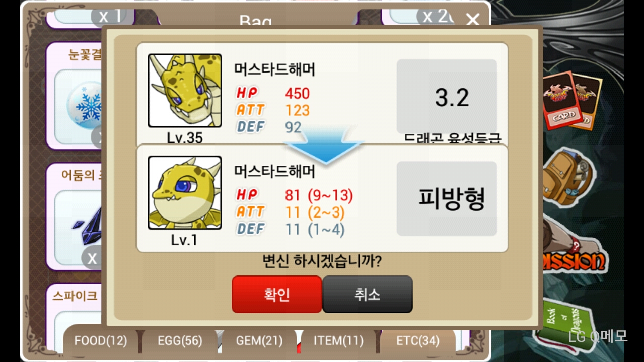Image resolution: width=644 pixels, height=362 pixels.
Task: Open the ITEM(11) tab
Action: point(338,341)
